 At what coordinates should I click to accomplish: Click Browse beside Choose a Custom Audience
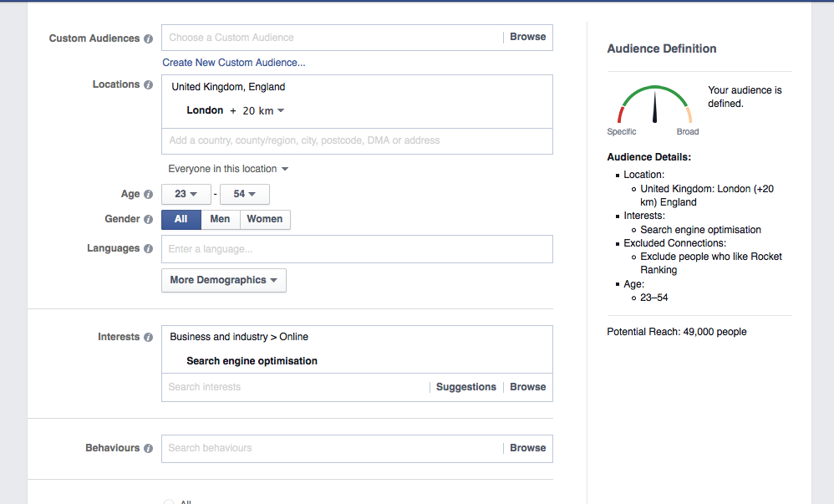coord(527,37)
